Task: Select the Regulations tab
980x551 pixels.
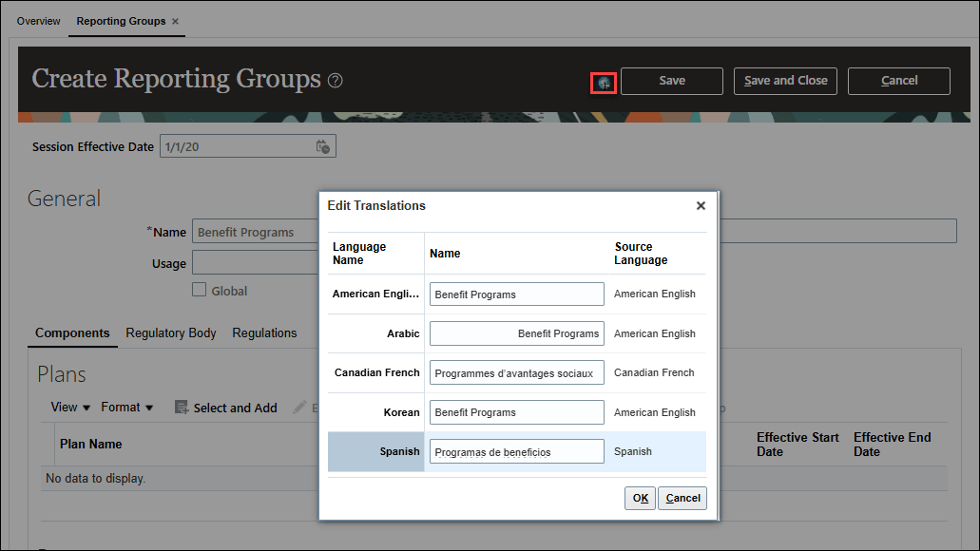Action: (264, 333)
